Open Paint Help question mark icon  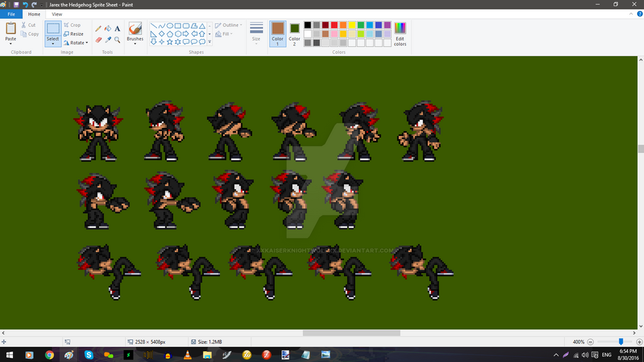[640, 14]
